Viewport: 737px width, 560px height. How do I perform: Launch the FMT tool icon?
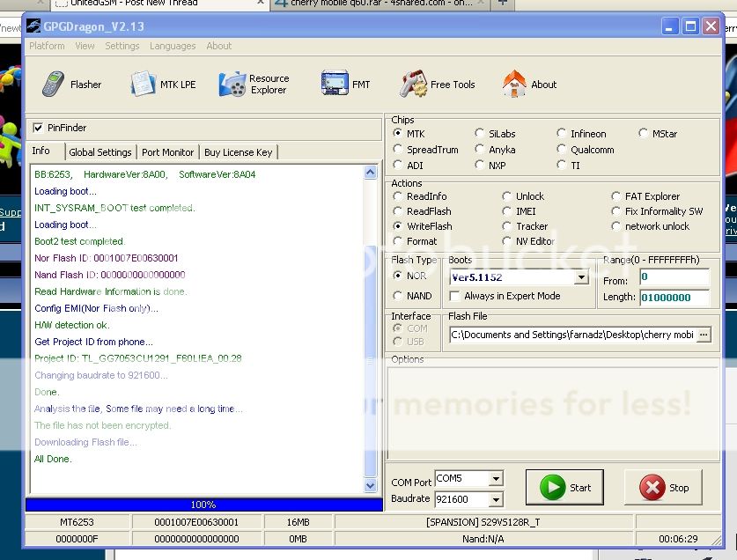[x=335, y=85]
